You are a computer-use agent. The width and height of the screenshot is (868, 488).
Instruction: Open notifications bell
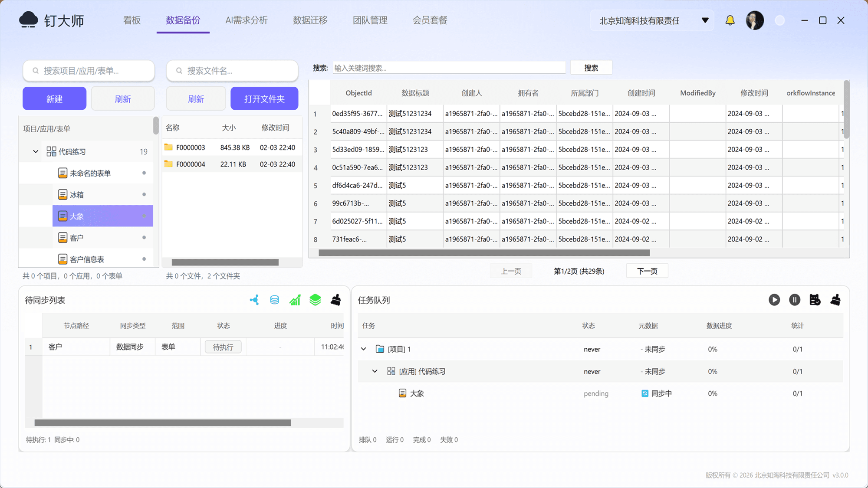tap(730, 20)
